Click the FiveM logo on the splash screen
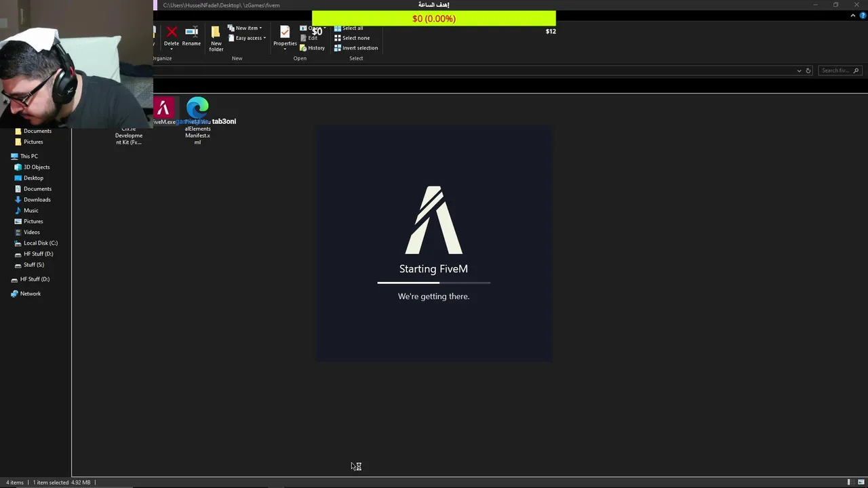 tap(434, 220)
